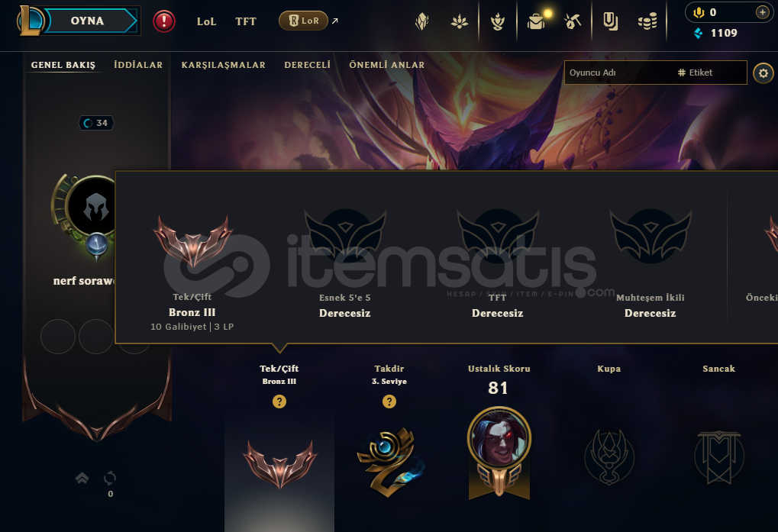Expand the Tek/Çift ranked emblem panel
This screenshot has height=532, width=778.
[x=279, y=463]
